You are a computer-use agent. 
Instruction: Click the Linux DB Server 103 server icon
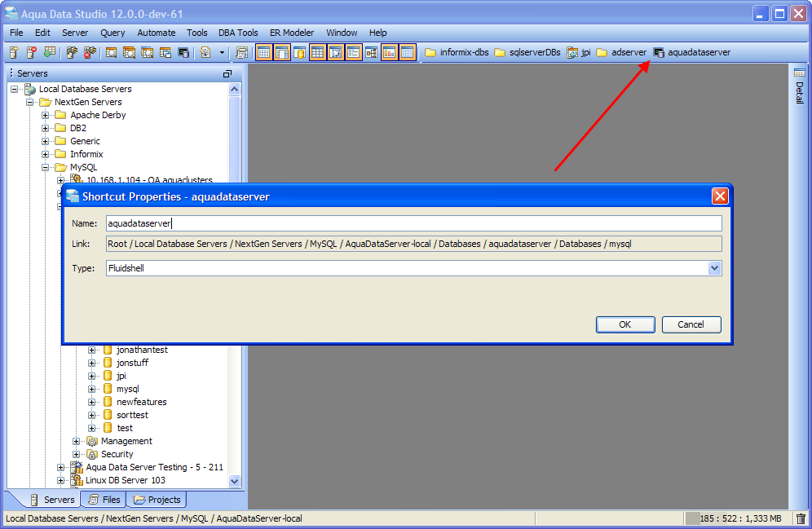[77, 480]
